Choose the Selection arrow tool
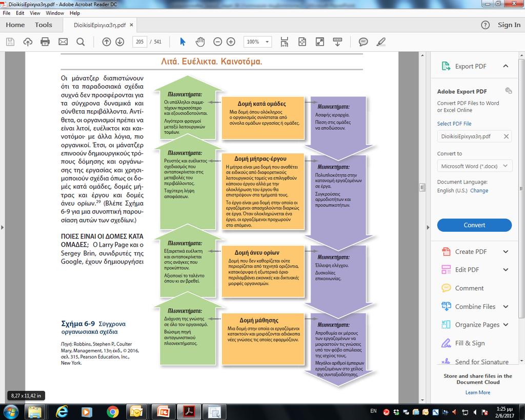Screen dimensions: 525x420 183,42
